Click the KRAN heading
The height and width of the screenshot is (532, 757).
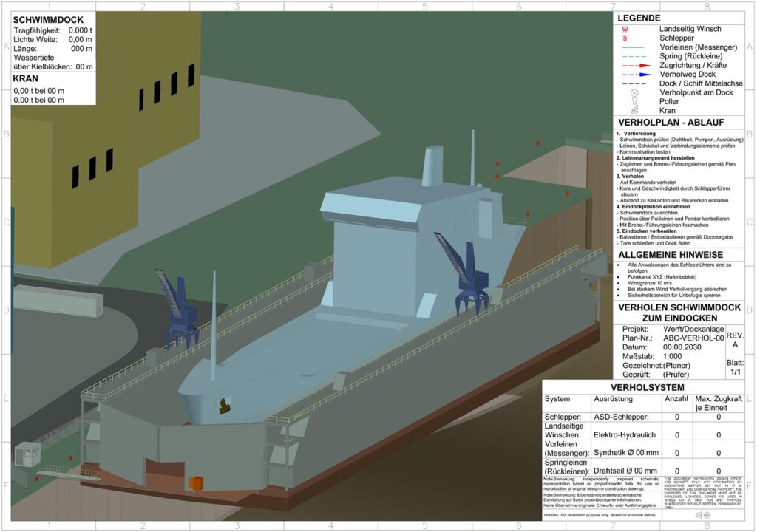click(x=26, y=78)
